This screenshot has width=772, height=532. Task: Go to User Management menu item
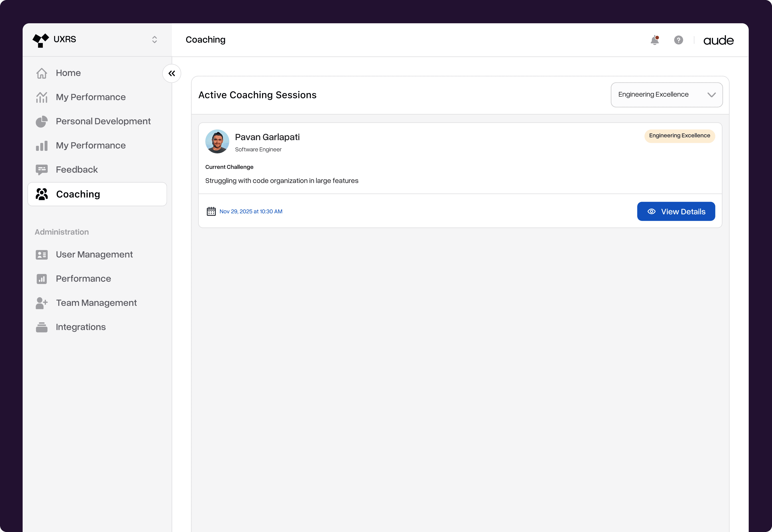click(x=94, y=255)
